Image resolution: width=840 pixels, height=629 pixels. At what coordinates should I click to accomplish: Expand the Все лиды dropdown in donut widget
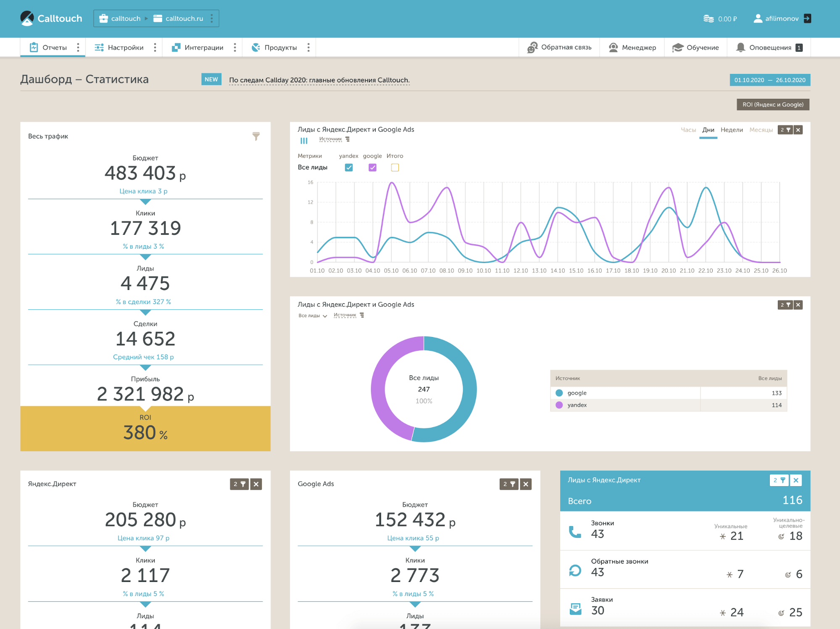(313, 316)
